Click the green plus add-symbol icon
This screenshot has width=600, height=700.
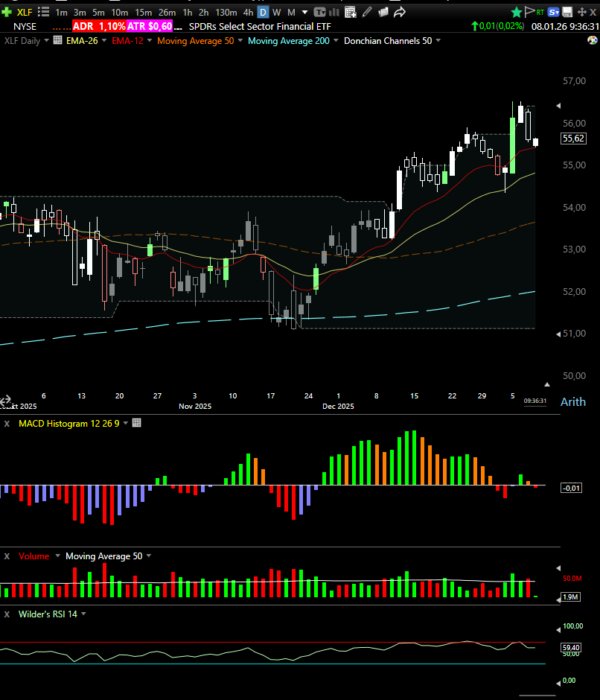pyautogui.click(x=6, y=12)
